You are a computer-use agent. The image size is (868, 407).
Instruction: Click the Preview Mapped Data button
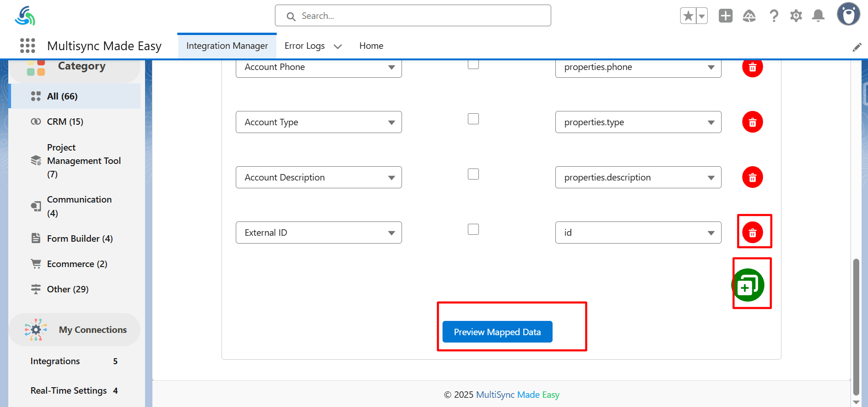[x=497, y=332]
